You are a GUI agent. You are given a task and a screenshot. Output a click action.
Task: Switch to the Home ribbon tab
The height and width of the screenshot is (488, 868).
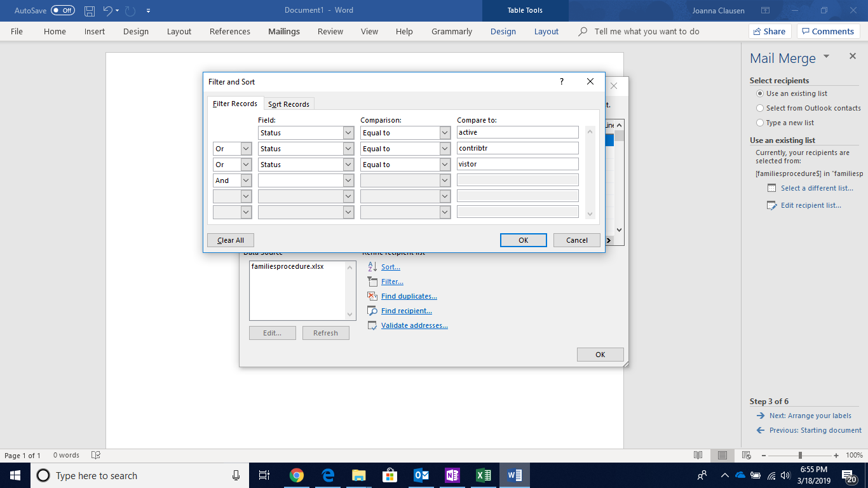pyautogui.click(x=55, y=31)
